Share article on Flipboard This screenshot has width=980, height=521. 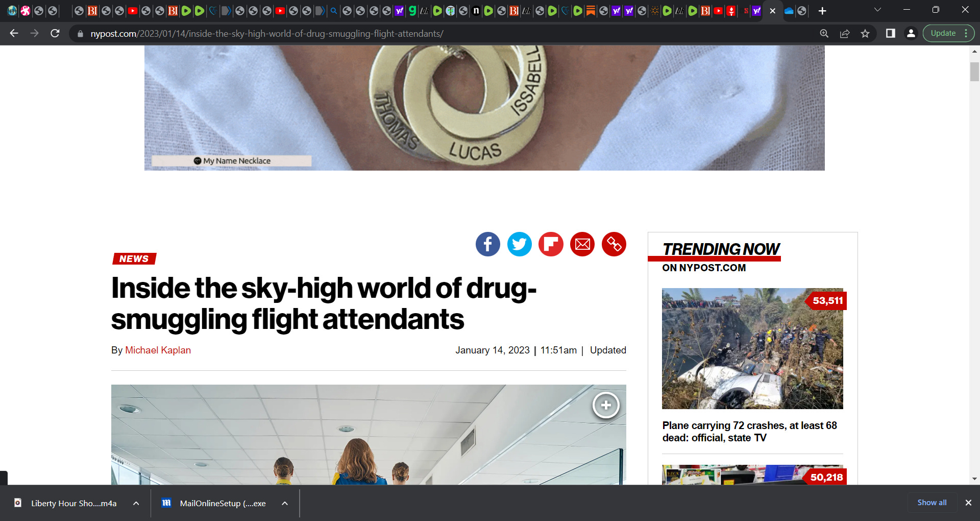551,244
